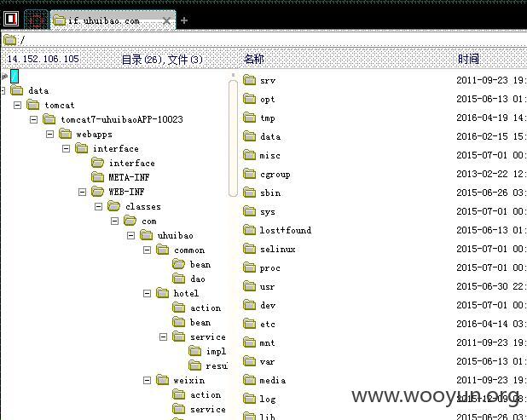Select the usr folder icon
The width and height of the screenshot is (527, 420).
[x=249, y=286]
